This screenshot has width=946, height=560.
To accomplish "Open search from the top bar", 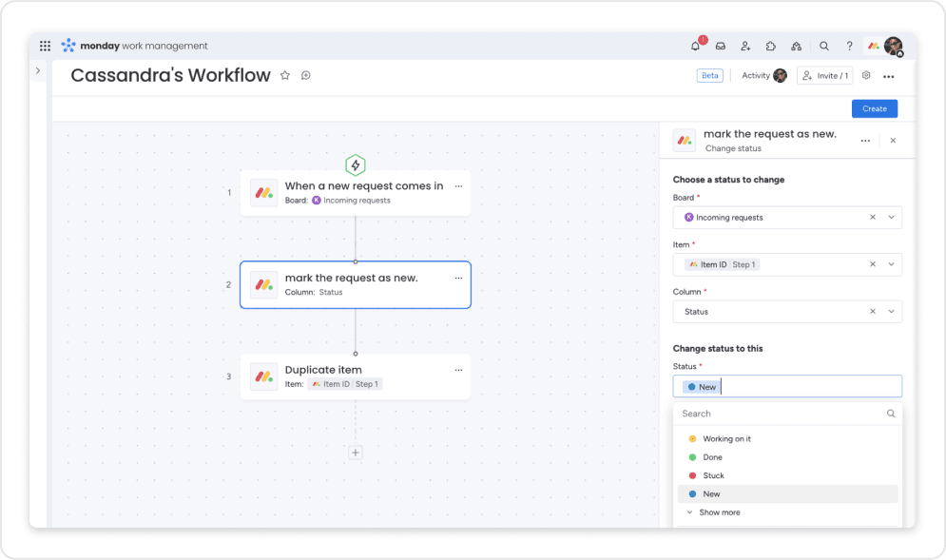I will [823, 46].
